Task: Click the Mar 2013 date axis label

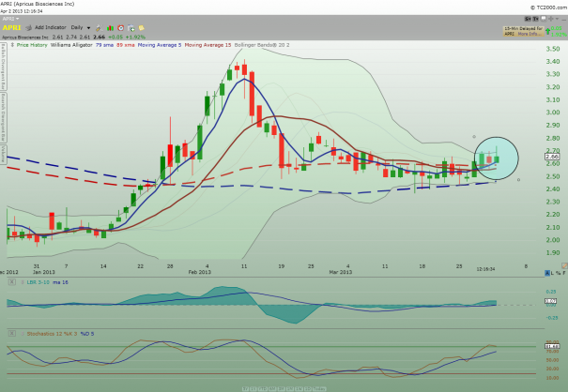Action: pyautogui.click(x=341, y=272)
